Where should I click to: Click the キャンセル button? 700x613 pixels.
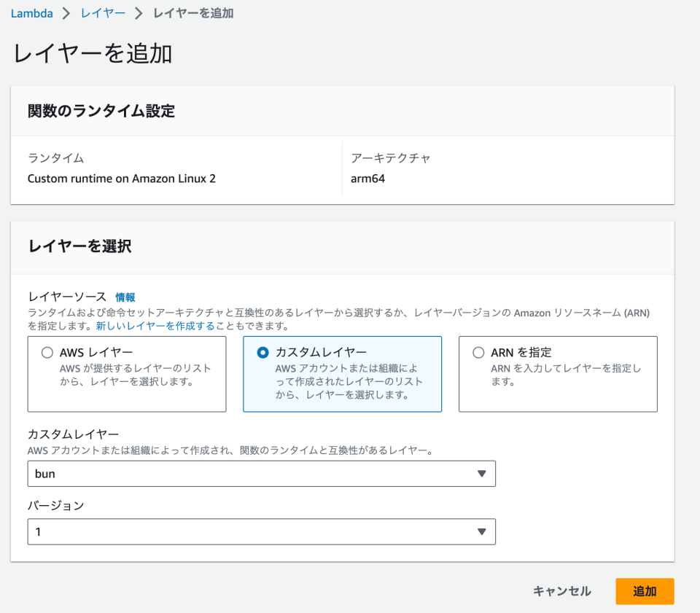[562, 591]
